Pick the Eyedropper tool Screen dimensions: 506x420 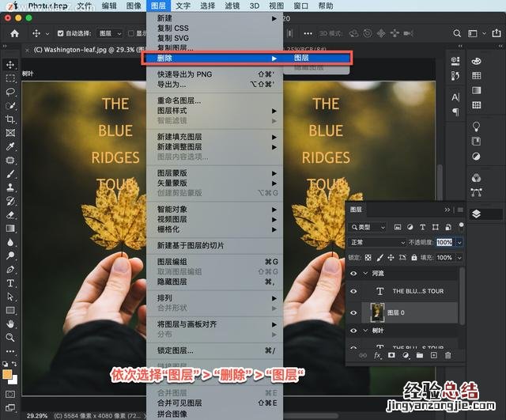click(x=10, y=146)
